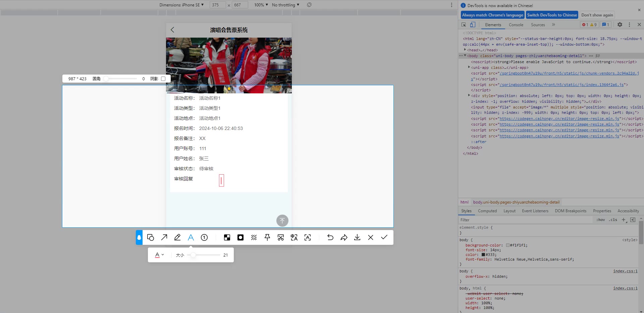Open the text color dropdown
The image size is (644, 313).
click(159, 255)
